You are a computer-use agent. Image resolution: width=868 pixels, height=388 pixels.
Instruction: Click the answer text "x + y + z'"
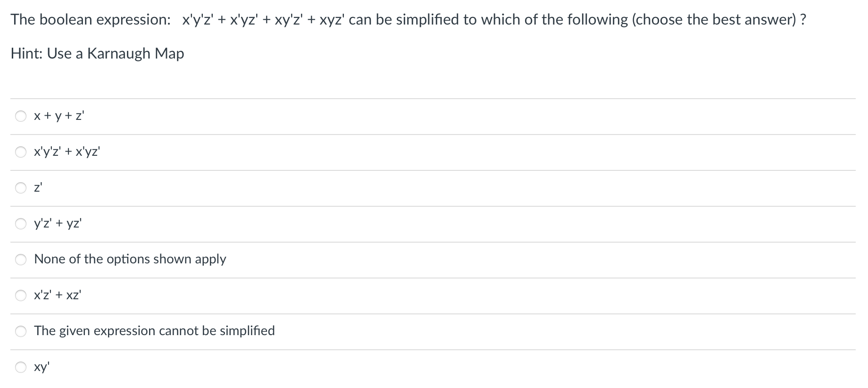[x=58, y=116]
